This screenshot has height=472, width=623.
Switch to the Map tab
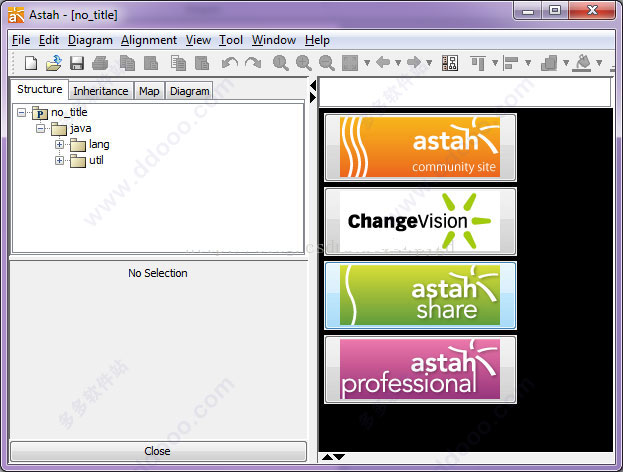(149, 91)
